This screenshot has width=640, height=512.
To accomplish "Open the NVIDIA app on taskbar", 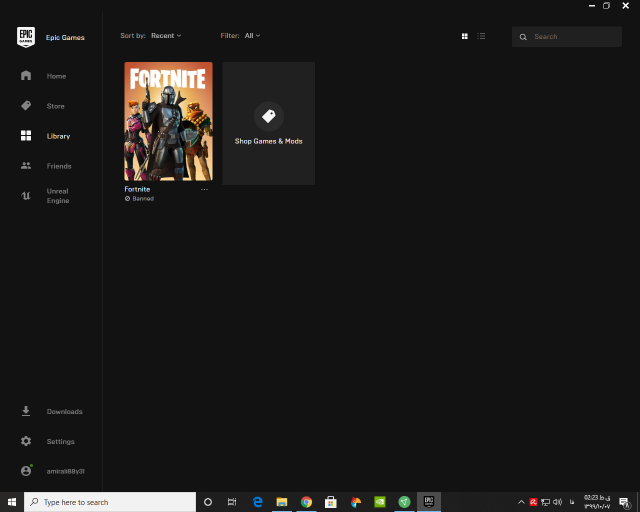I will [380, 502].
